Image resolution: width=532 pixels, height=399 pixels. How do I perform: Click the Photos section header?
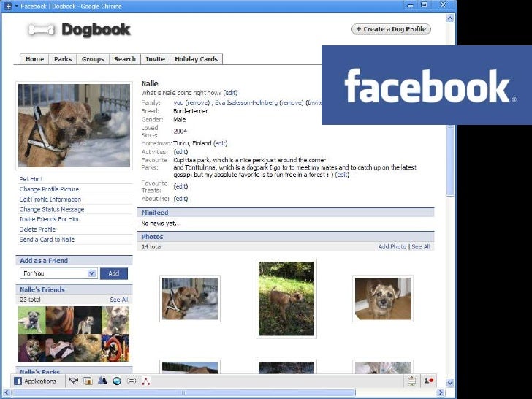tap(286, 237)
